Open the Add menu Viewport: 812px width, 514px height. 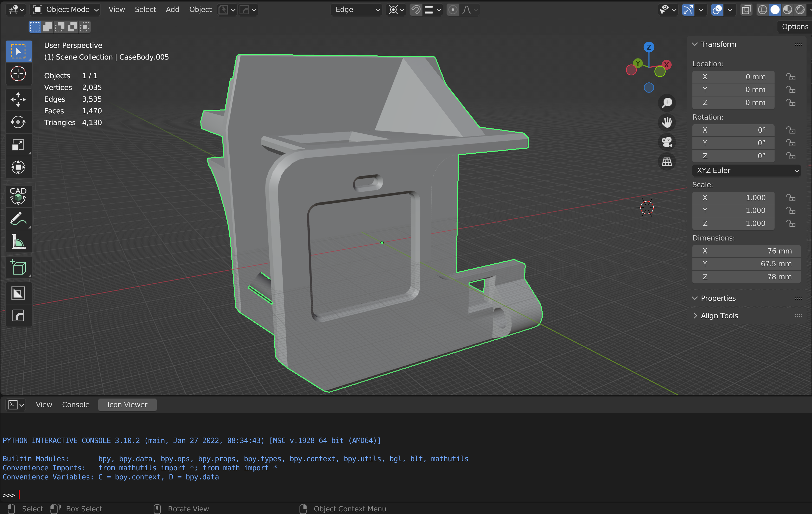(x=172, y=10)
